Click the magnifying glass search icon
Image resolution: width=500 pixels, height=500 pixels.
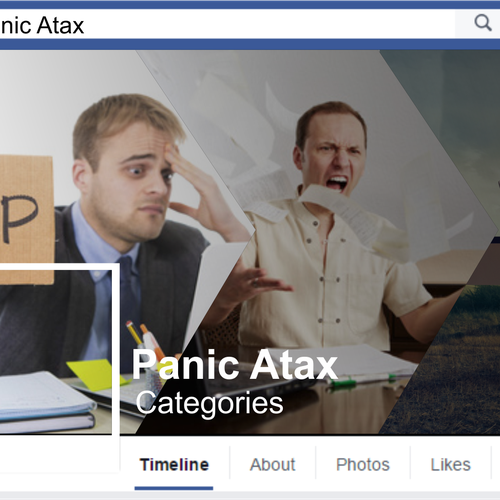(x=483, y=23)
